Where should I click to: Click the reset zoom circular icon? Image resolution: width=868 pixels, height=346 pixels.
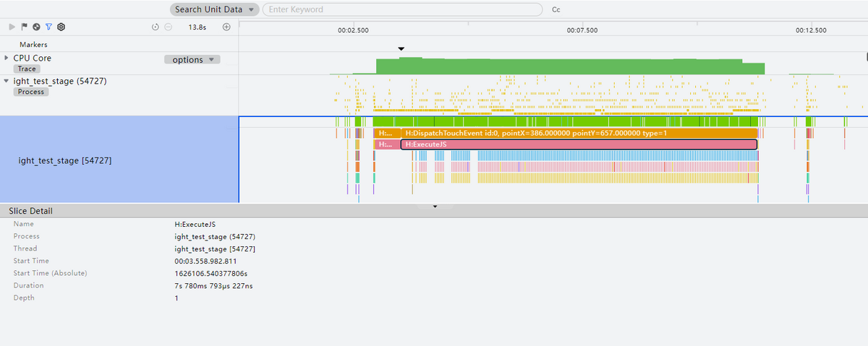(x=156, y=27)
